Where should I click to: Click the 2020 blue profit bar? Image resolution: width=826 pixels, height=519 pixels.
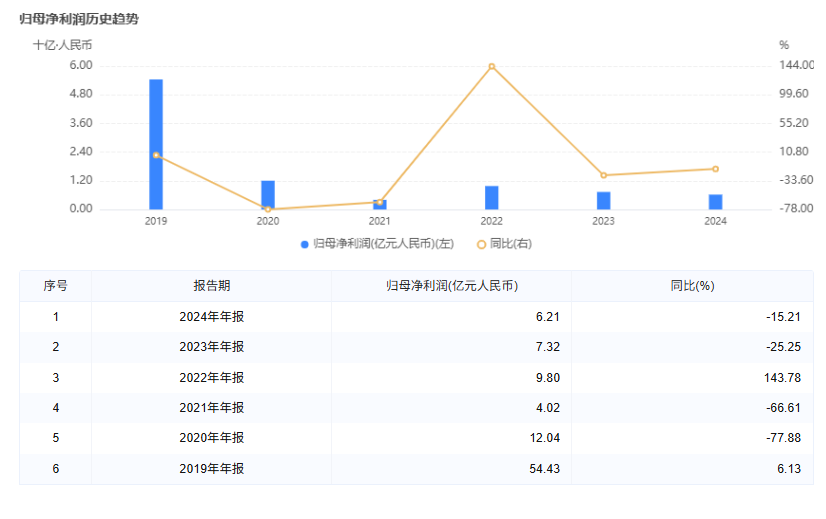coord(268,195)
